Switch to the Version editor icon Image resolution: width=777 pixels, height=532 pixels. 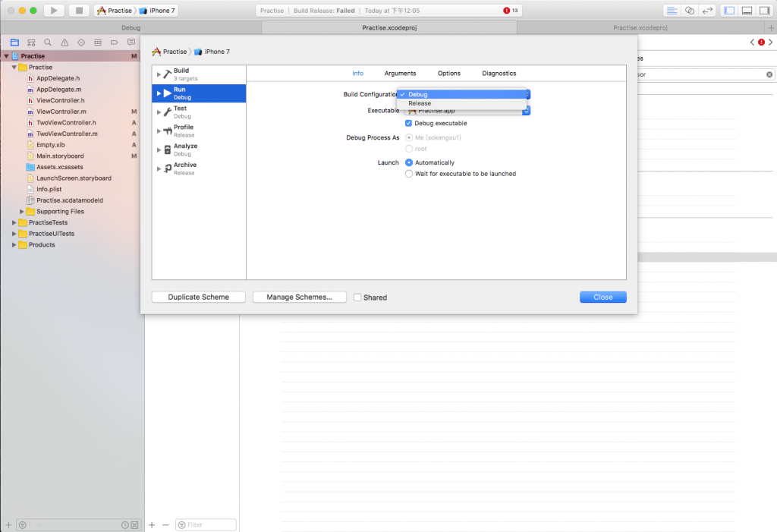707,11
